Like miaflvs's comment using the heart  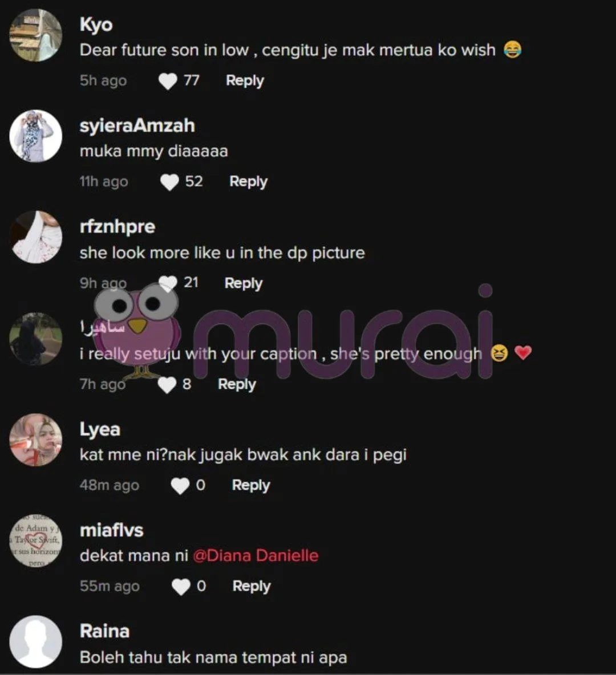(x=181, y=587)
